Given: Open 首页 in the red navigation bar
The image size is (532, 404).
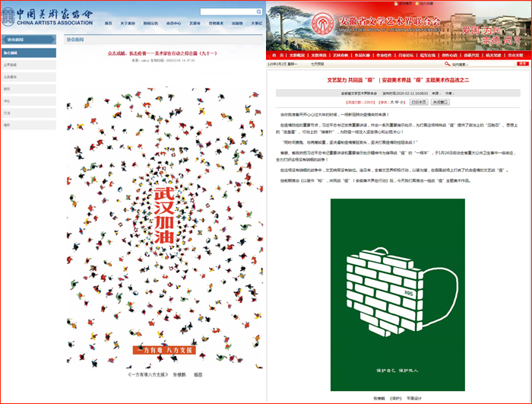Looking at the screenshot, I should [x=277, y=56].
